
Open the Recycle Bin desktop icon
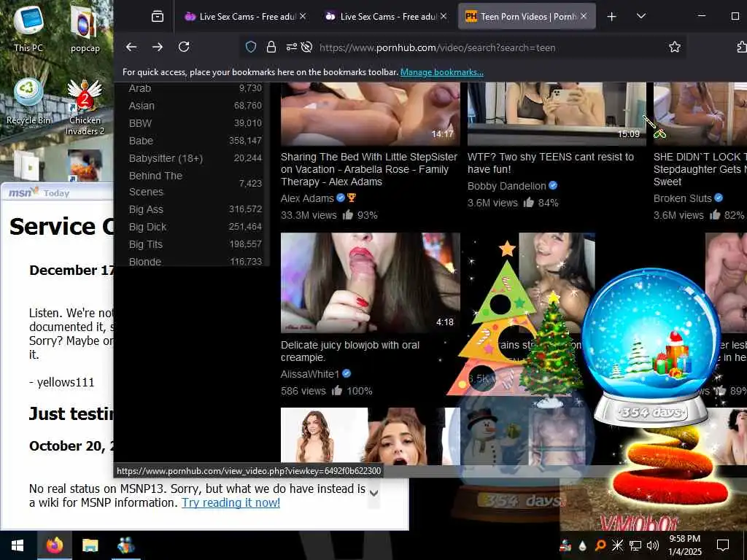28,101
